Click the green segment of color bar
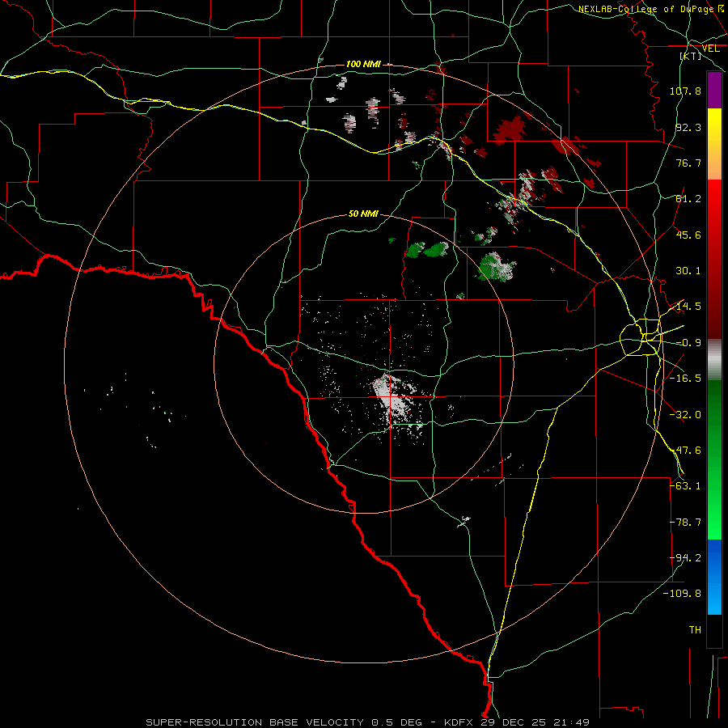 714,459
